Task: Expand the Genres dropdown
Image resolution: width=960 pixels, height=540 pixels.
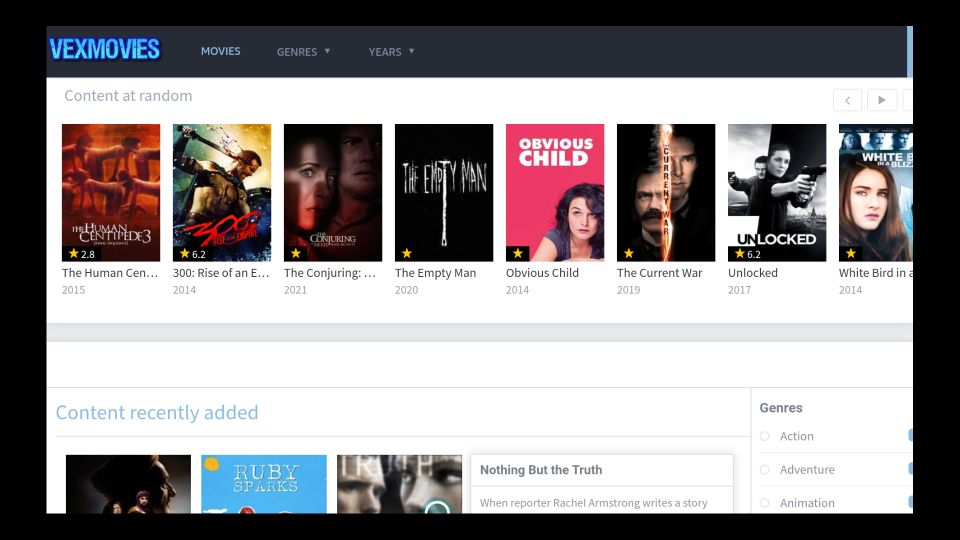Action: click(303, 52)
